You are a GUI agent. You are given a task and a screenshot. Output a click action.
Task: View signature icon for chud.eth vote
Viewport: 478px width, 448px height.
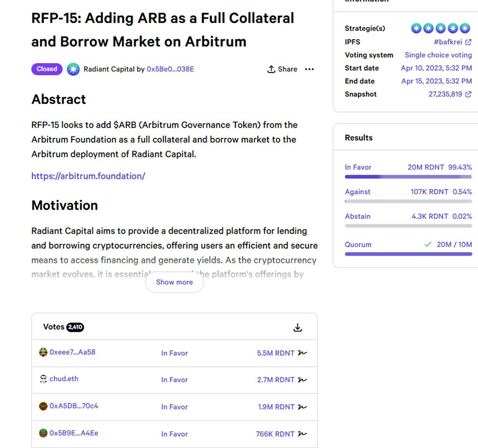[302, 379]
